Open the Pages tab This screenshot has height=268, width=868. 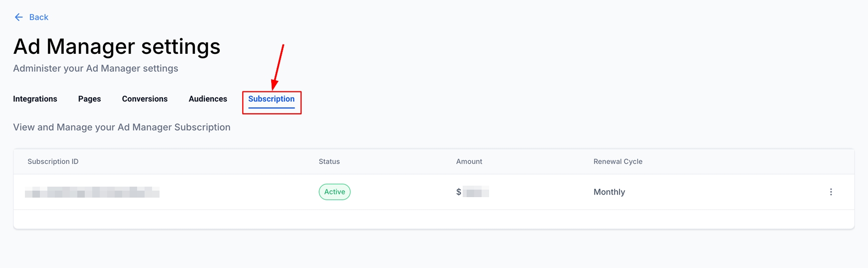click(x=89, y=99)
